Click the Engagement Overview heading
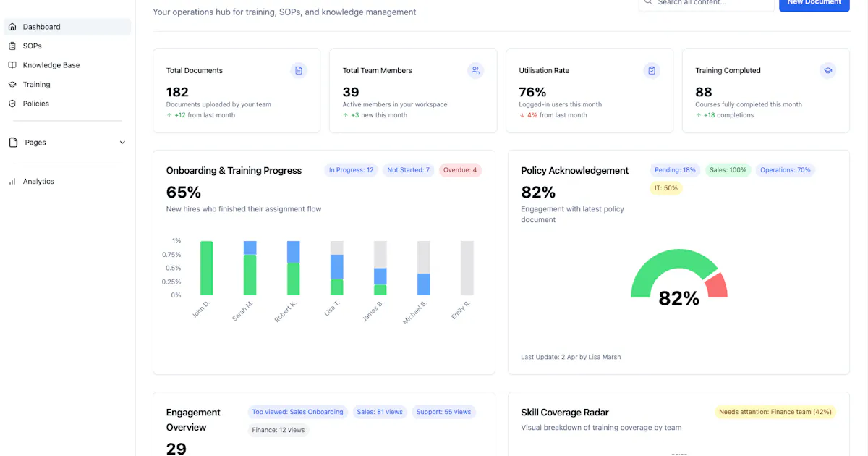Image resolution: width=868 pixels, height=456 pixels. [x=193, y=420]
